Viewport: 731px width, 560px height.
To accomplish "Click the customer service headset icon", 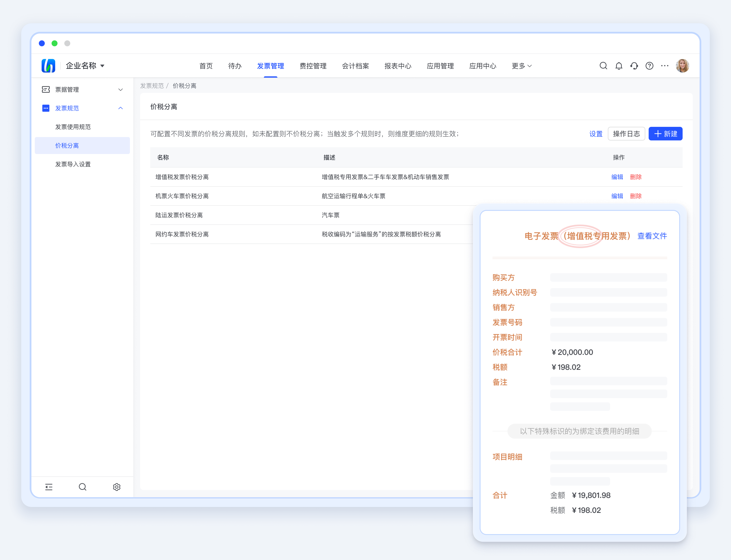I will (x=634, y=66).
